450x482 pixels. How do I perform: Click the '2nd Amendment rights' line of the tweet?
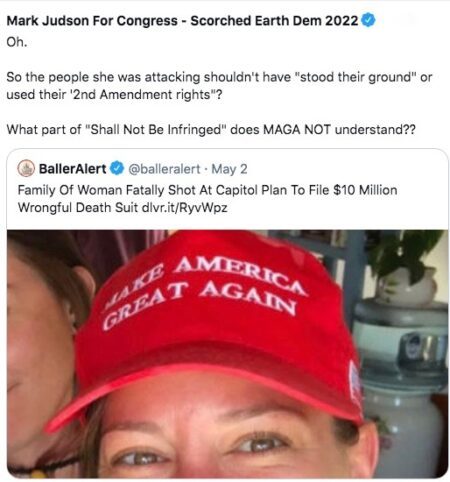(114, 95)
